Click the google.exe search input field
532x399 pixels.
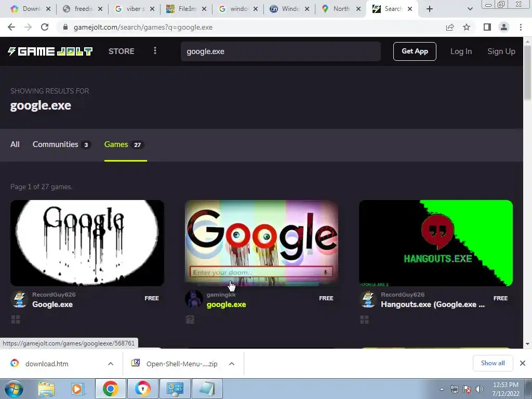click(281, 51)
